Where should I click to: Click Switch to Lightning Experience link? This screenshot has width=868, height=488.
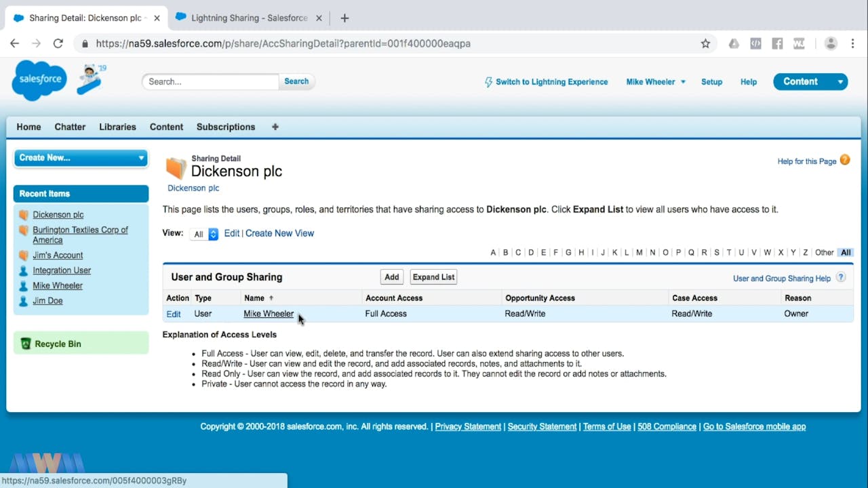[551, 82]
